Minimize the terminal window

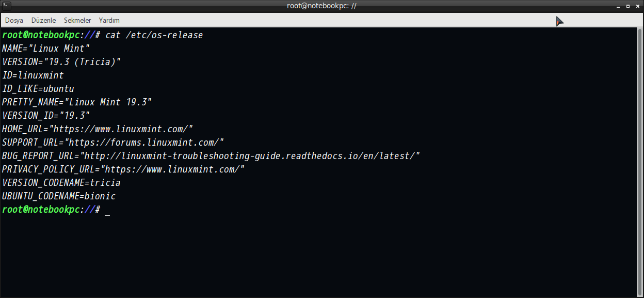click(618, 6)
